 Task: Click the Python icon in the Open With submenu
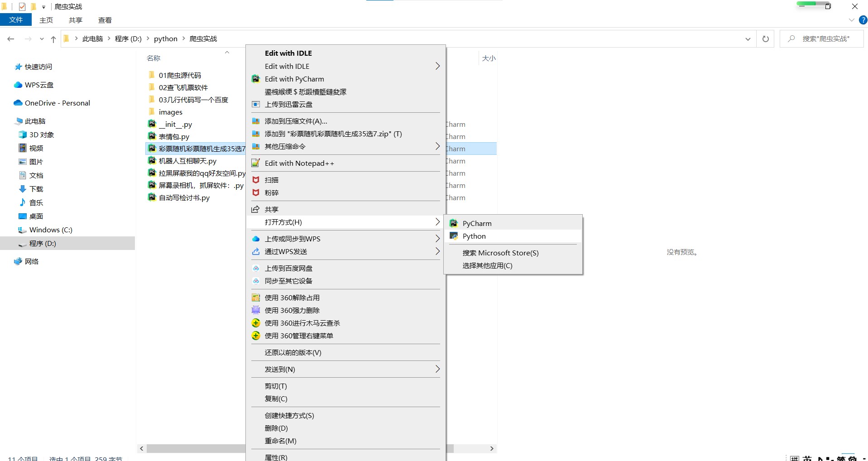(454, 236)
